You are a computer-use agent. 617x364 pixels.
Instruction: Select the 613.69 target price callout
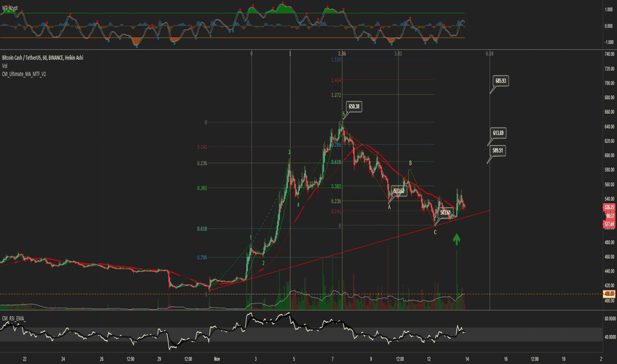tap(498, 133)
